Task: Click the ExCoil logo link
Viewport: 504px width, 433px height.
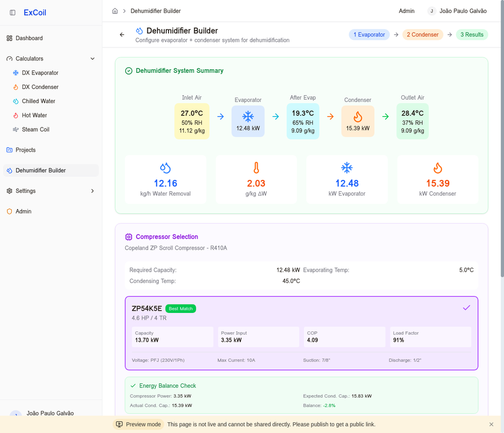Action: (34, 12)
